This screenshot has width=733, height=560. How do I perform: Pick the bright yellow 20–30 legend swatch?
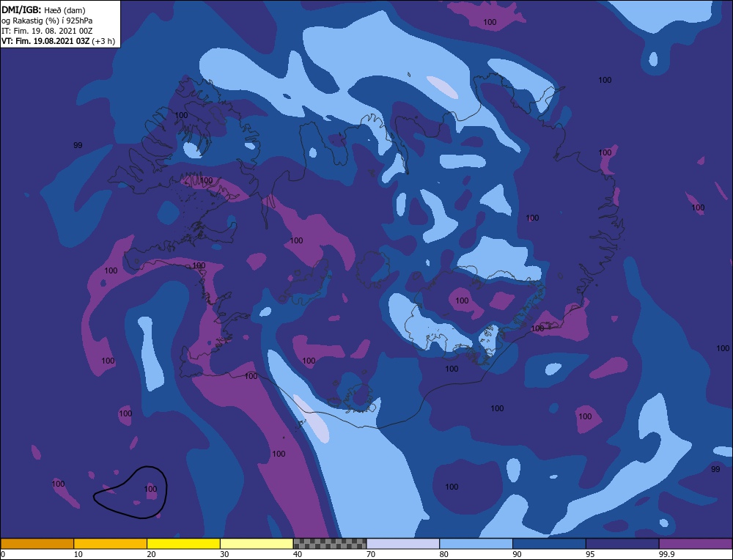click(184, 544)
